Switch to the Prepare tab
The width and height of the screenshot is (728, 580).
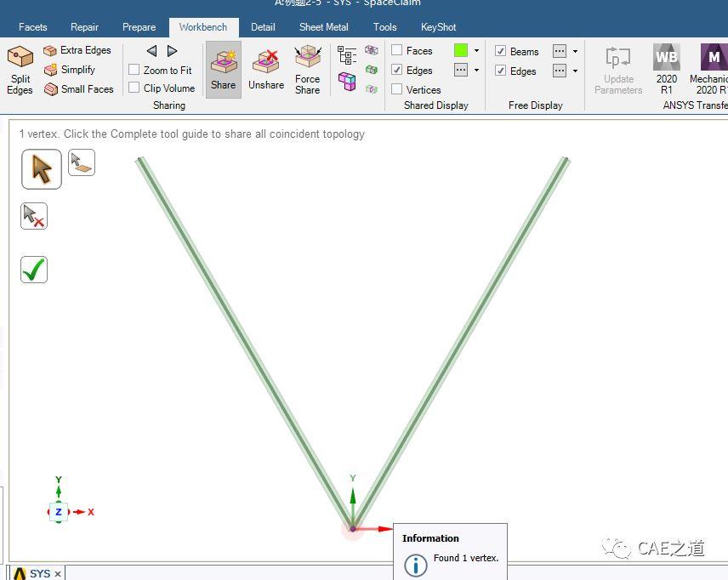pyautogui.click(x=139, y=27)
